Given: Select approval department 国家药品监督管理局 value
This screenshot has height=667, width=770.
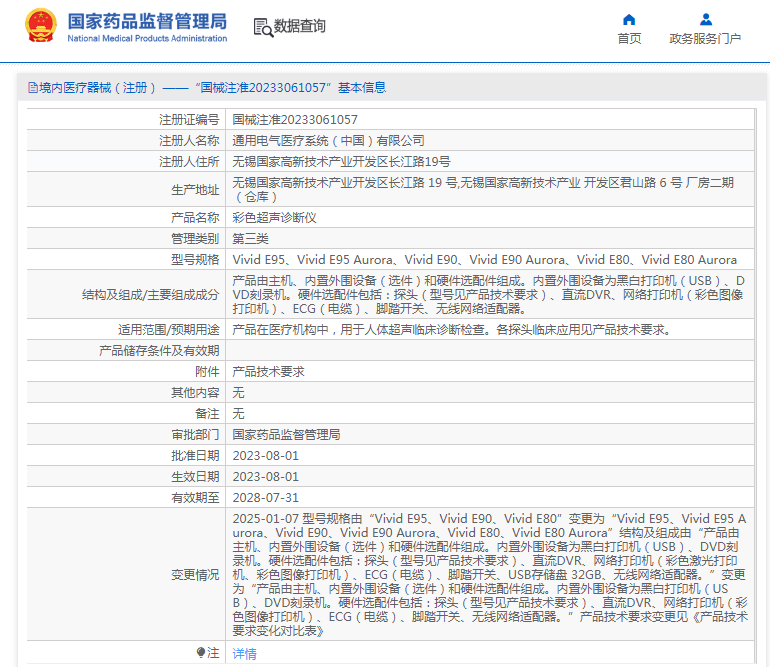Looking at the screenshot, I should tap(286, 435).
